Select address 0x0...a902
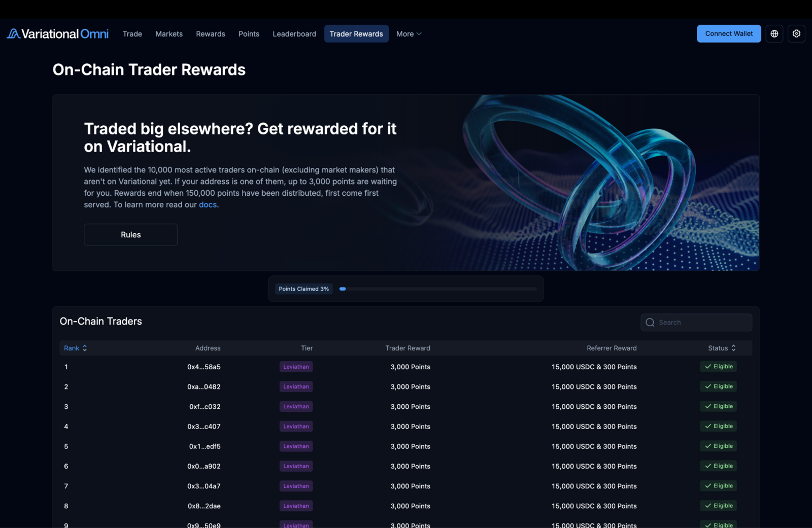Screen dimensions: 812x528 [x=204, y=466]
